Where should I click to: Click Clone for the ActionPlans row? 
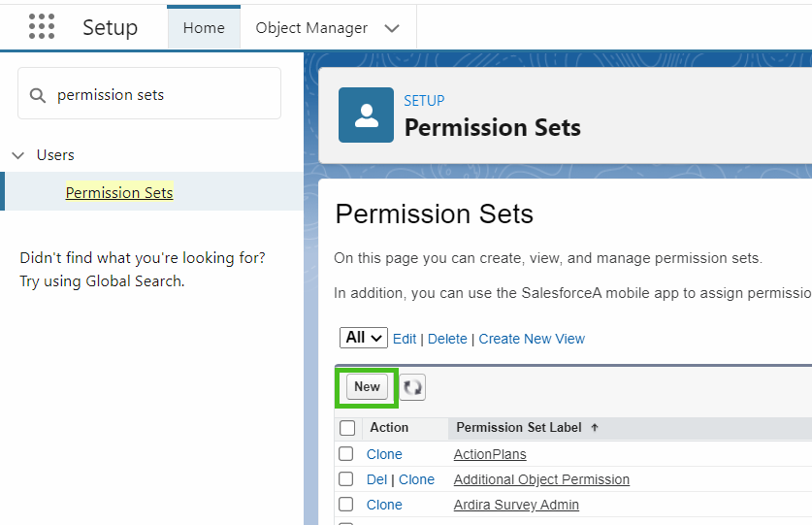pyautogui.click(x=384, y=454)
